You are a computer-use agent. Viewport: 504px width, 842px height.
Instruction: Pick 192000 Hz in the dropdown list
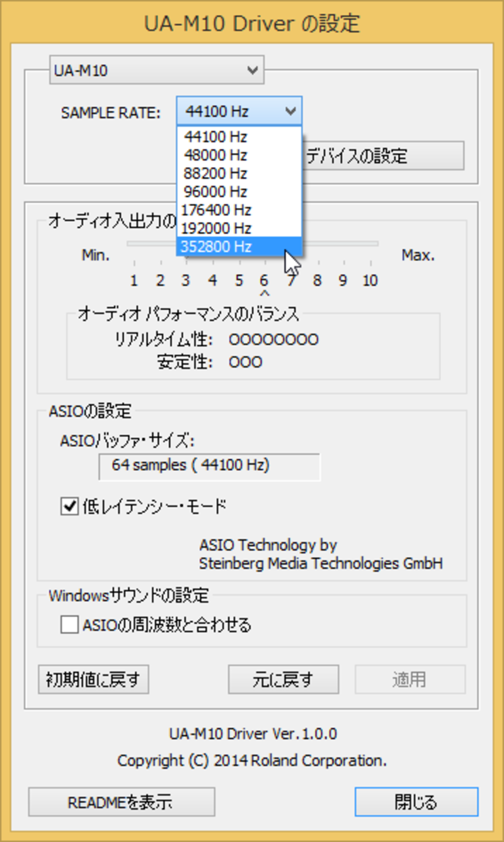pos(239,228)
